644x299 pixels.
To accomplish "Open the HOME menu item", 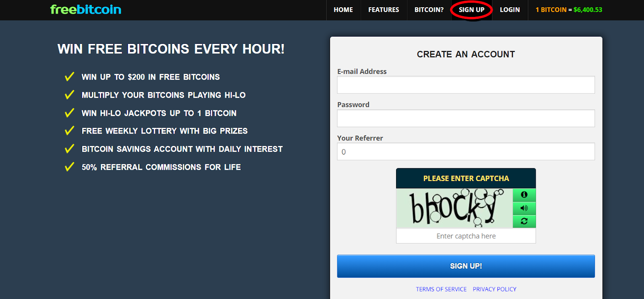I will [343, 10].
